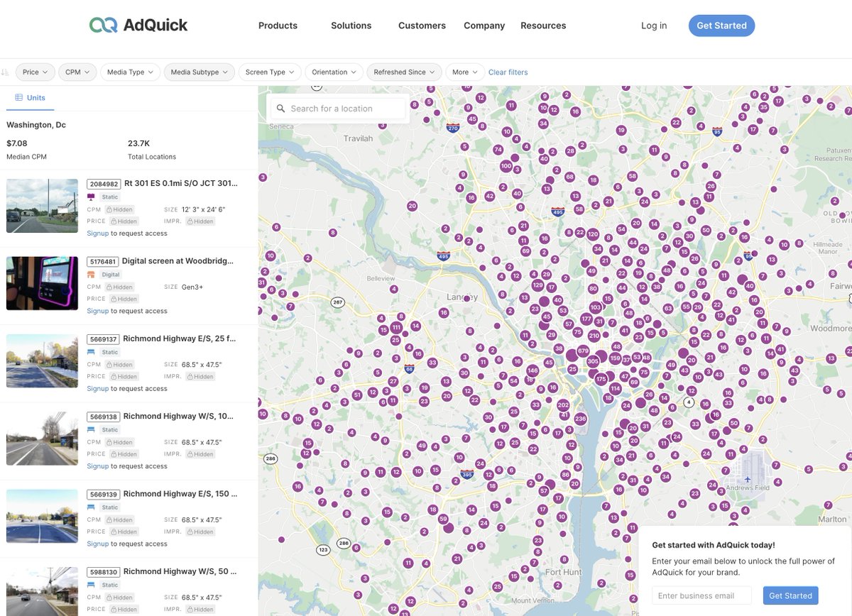Screen dimensions: 852x616
Task: Click the map cluster marker labeled 111
Action: click(396, 327)
